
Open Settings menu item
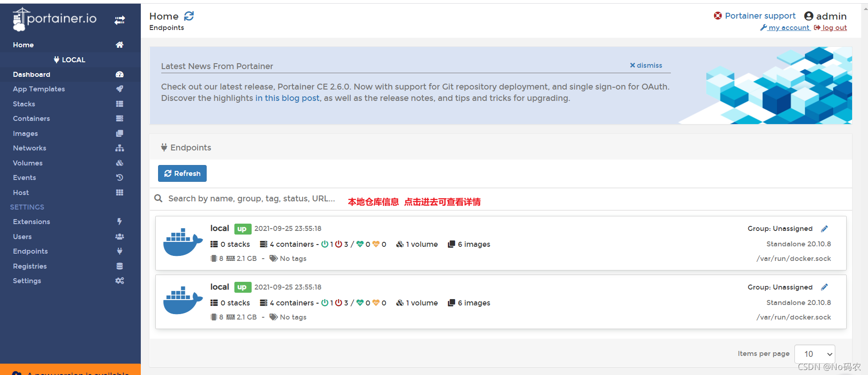27,280
